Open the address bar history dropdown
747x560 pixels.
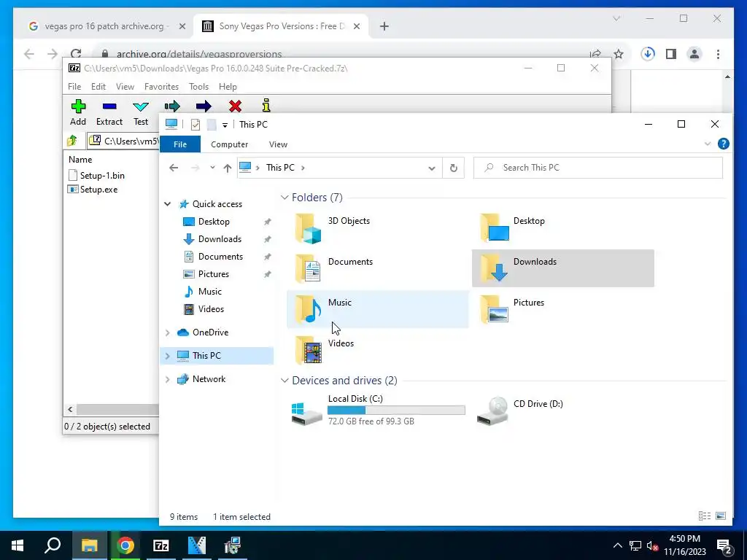point(432,168)
